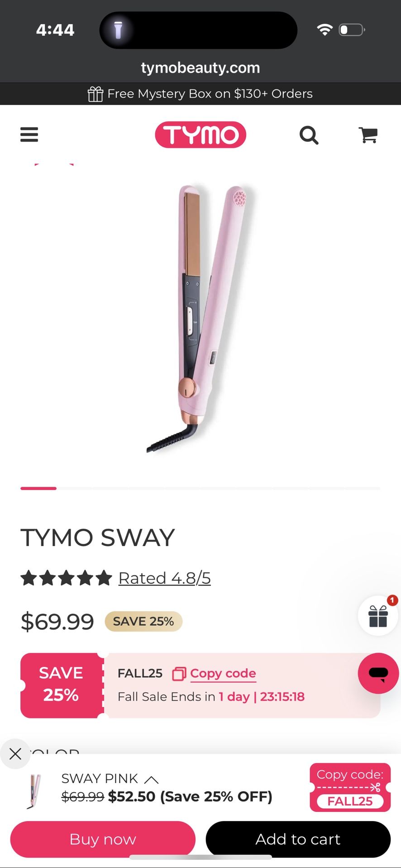Screen dimensions: 401x868
Task: Click the copy icon next to FALL25
Action: [179, 674]
